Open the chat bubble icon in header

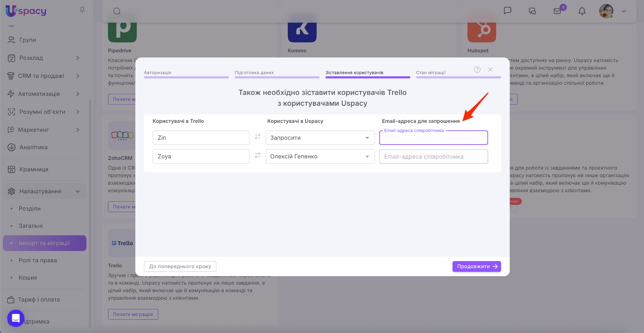(508, 11)
